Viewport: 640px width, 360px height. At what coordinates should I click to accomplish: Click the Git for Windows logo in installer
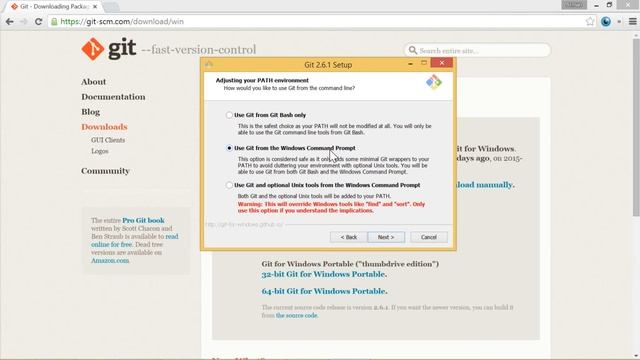(x=433, y=82)
